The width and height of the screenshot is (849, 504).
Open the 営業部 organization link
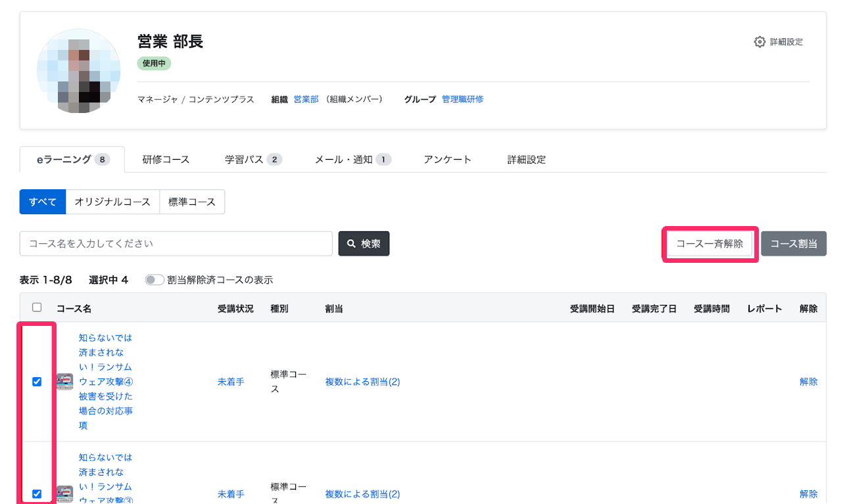pos(306,99)
